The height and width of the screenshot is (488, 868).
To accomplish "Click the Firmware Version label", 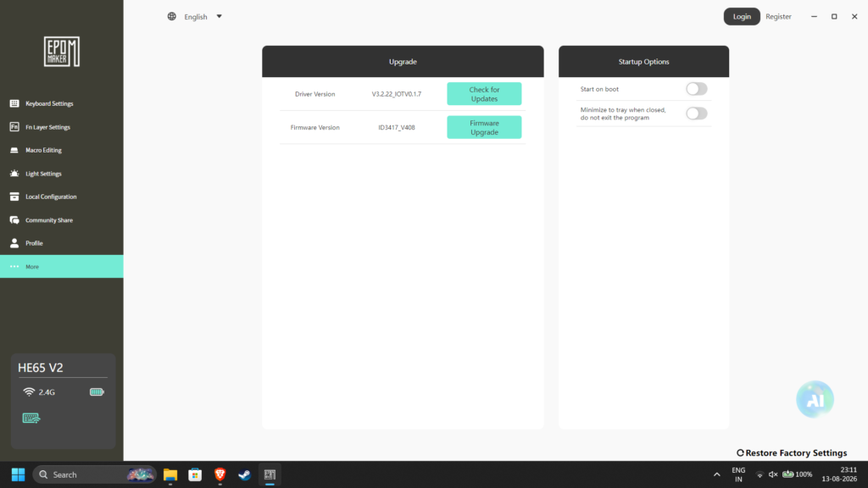I will point(315,127).
